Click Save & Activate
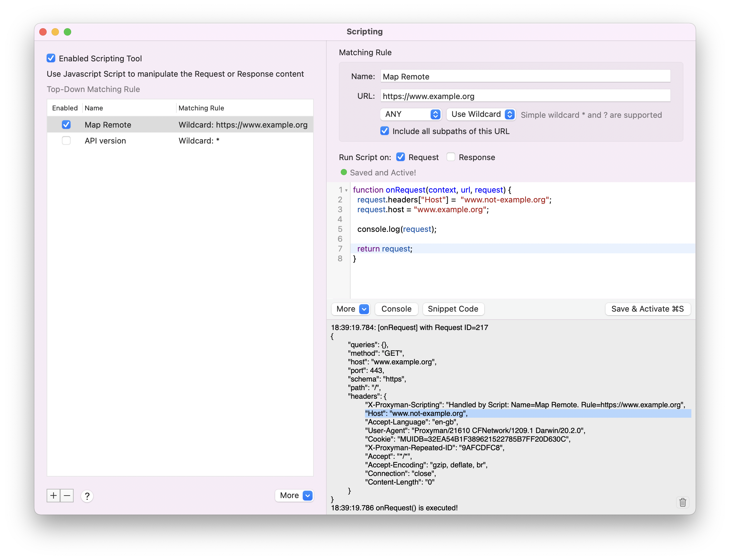 (647, 309)
